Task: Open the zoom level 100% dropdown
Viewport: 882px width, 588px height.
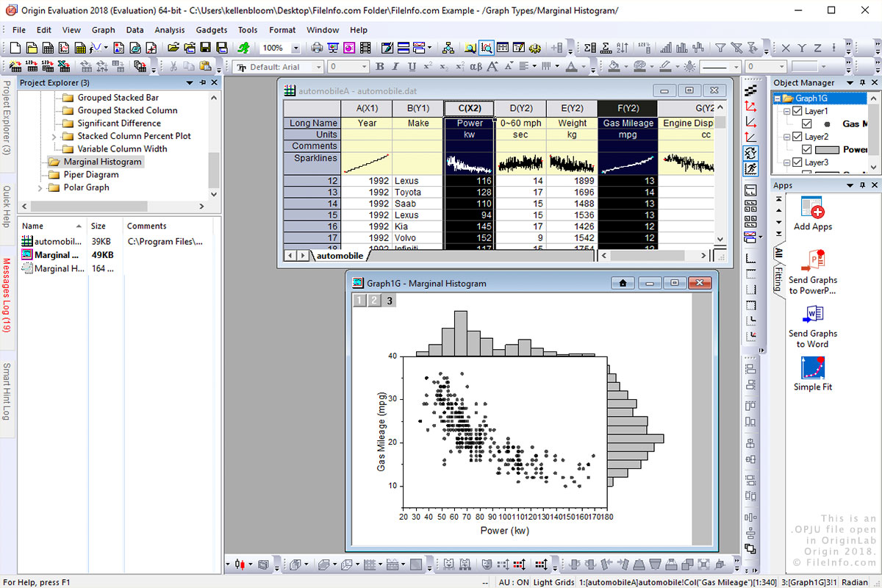Action: [295, 48]
